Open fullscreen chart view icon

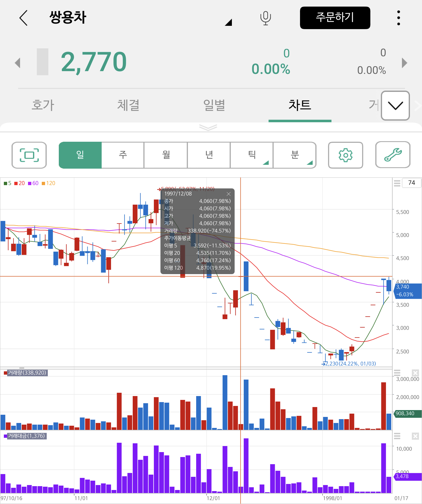pyautogui.click(x=29, y=155)
